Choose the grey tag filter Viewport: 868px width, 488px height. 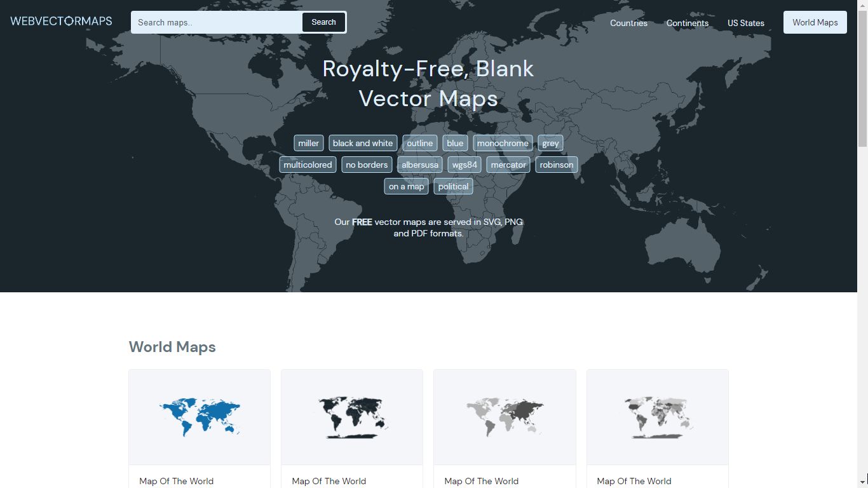point(550,143)
